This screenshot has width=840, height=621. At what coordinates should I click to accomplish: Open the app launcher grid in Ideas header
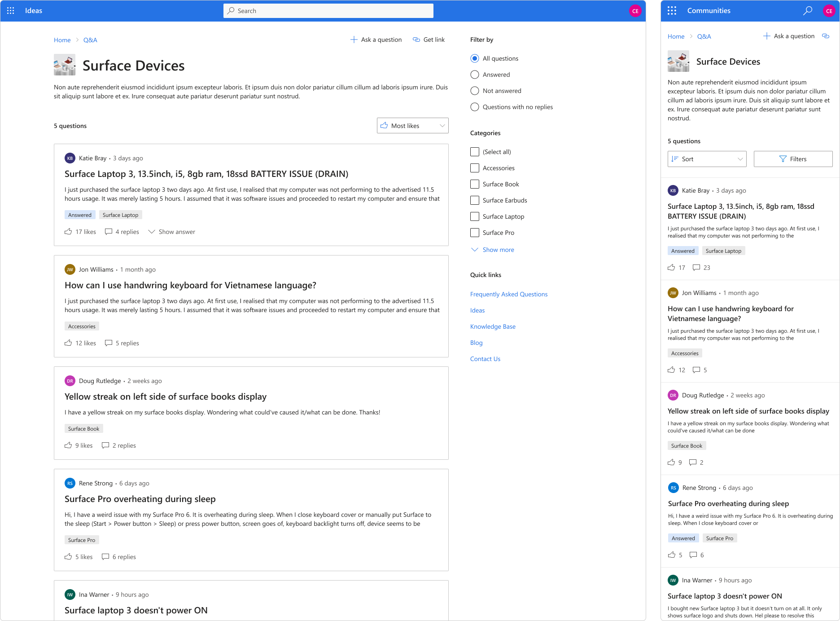coord(11,11)
